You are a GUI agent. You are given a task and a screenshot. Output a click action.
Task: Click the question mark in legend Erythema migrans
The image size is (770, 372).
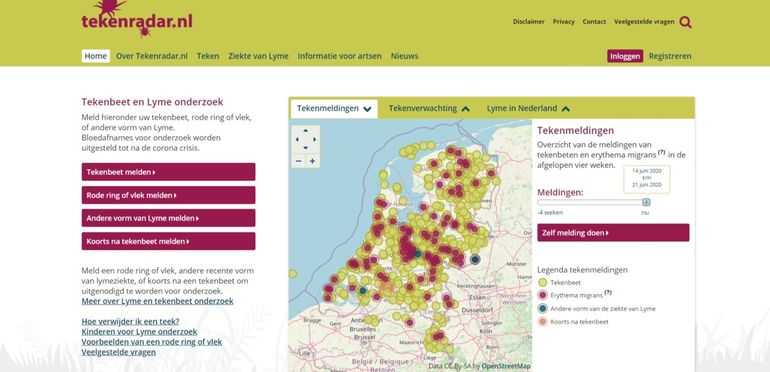(608, 292)
